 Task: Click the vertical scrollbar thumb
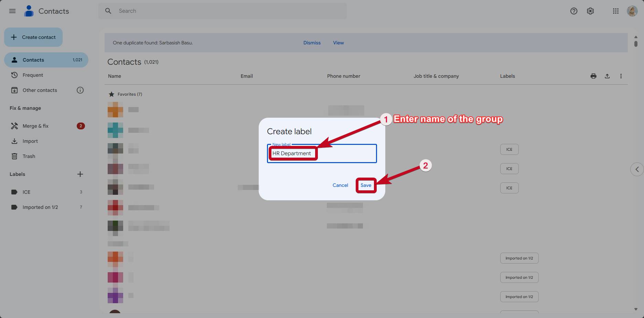[x=636, y=44]
